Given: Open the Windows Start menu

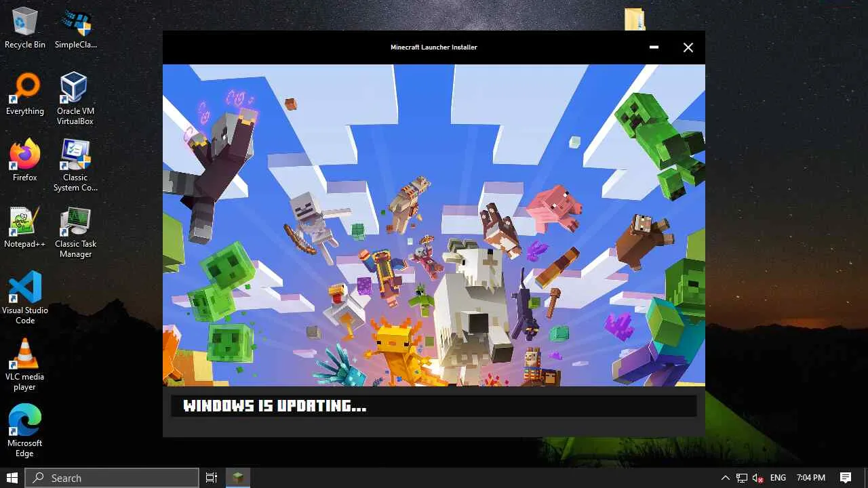Looking at the screenshot, I should point(12,478).
